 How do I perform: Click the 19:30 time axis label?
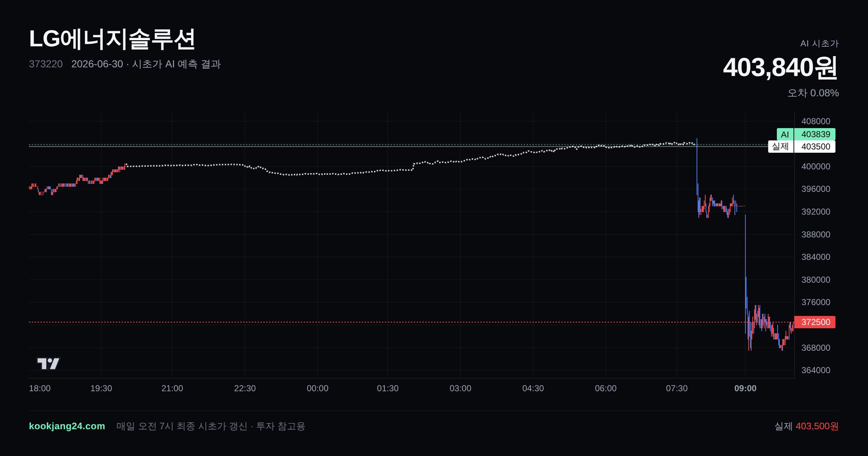[x=101, y=388]
